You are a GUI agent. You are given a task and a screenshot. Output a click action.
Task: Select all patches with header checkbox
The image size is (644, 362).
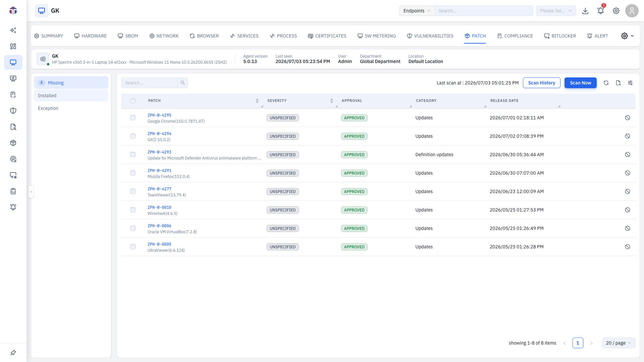133,101
